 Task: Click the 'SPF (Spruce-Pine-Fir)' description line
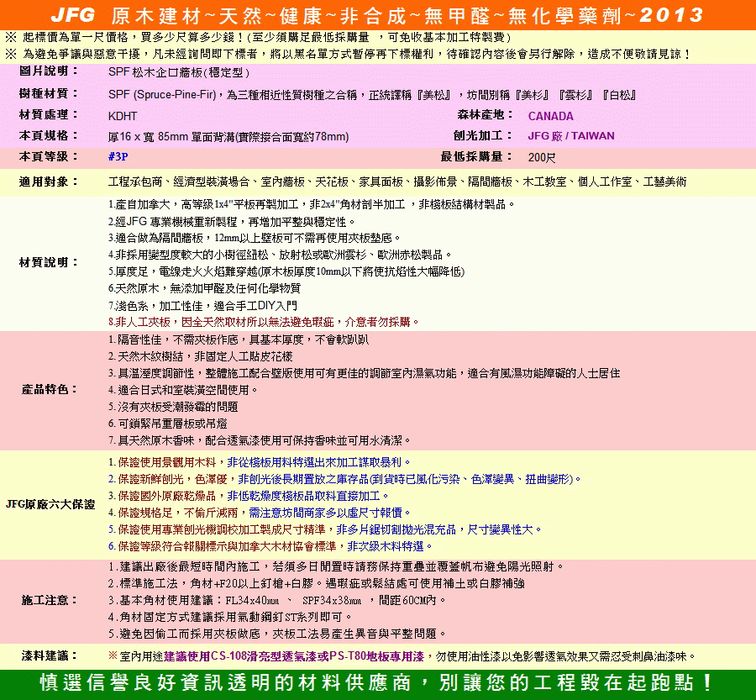point(372,95)
